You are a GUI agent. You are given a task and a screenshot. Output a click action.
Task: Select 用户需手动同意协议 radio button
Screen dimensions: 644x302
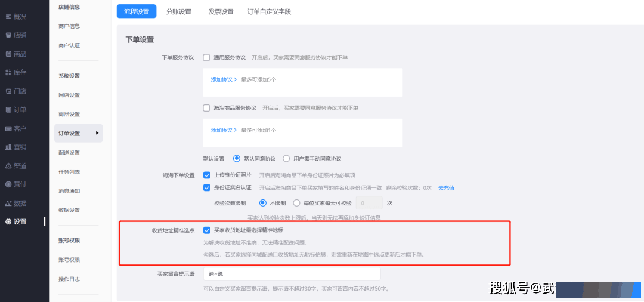[x=286, y=159]
